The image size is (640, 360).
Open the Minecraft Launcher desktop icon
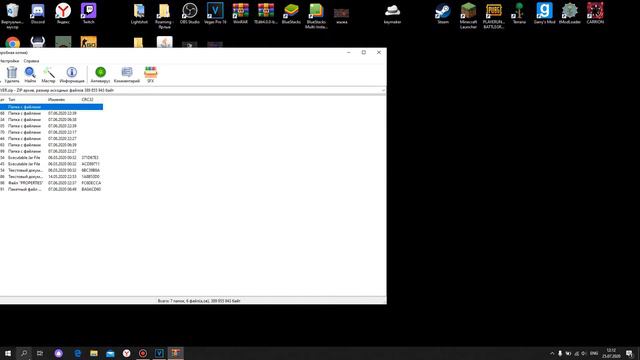pyautogui.click(x=468, y=16)
